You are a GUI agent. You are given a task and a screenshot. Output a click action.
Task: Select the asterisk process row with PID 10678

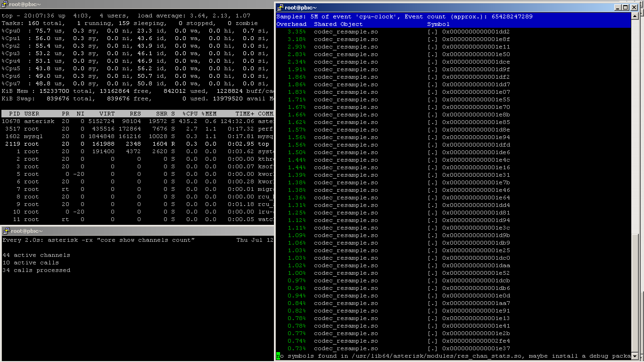pos(137,121)
